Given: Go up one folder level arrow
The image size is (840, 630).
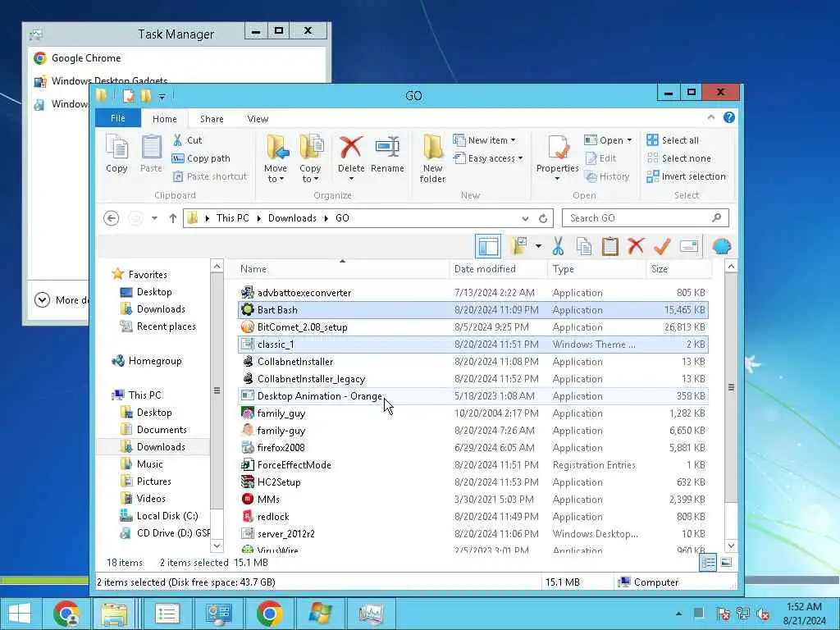Looking at the screenshot, I should (172, 218).
